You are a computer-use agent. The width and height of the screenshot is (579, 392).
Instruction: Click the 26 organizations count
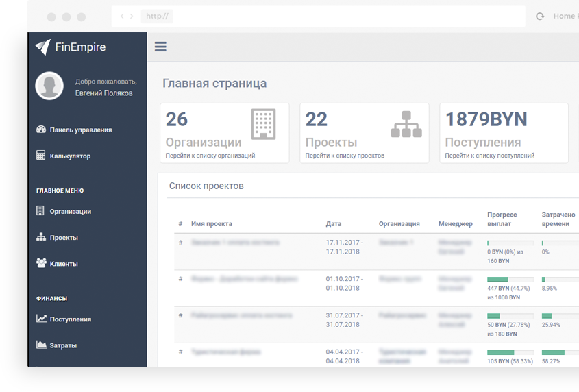coord(177,119)
